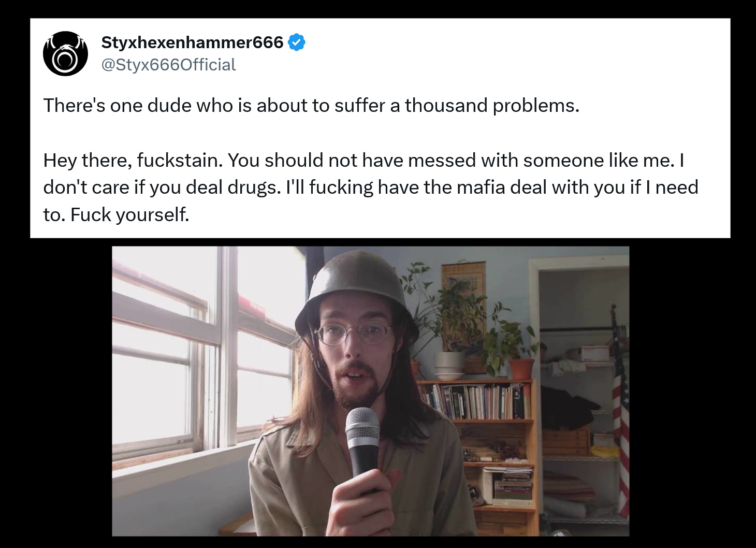Click the 'Hey there' tweet paragraph
Image resolution: width=756 pixels, height=548 pixels.
click(371, 187)
